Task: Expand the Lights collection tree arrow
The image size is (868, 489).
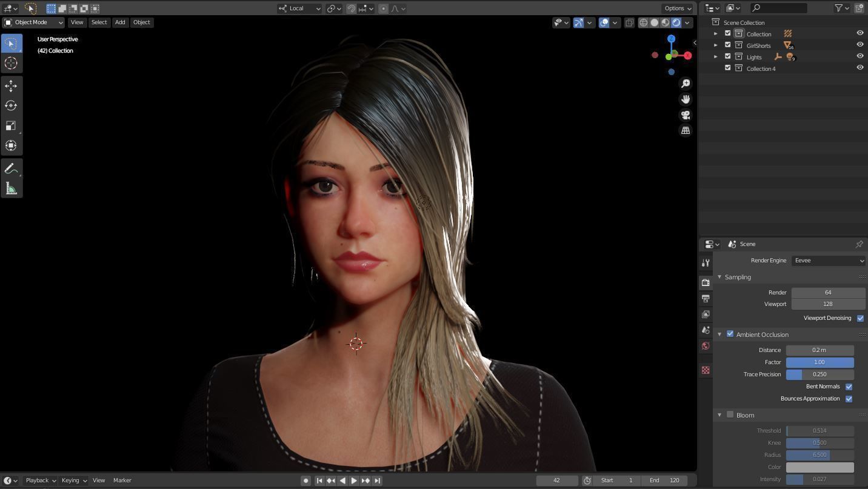Action: click(716, 57)
